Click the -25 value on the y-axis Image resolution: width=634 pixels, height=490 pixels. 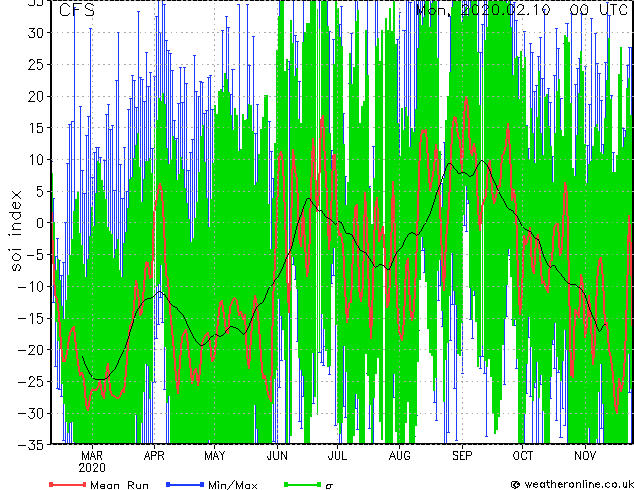(31, 381)
